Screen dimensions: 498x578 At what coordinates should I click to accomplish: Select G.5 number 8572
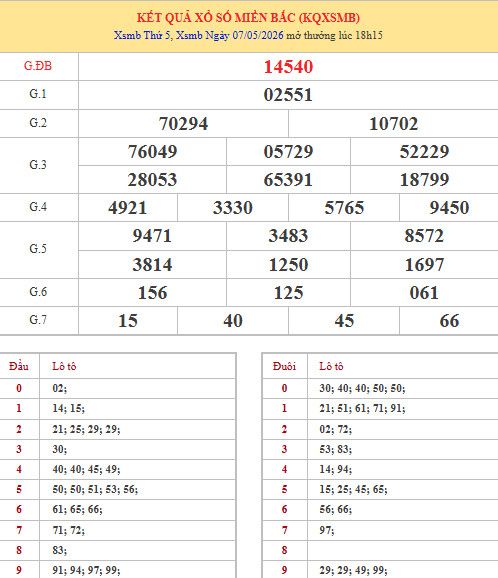pos(424,236)
